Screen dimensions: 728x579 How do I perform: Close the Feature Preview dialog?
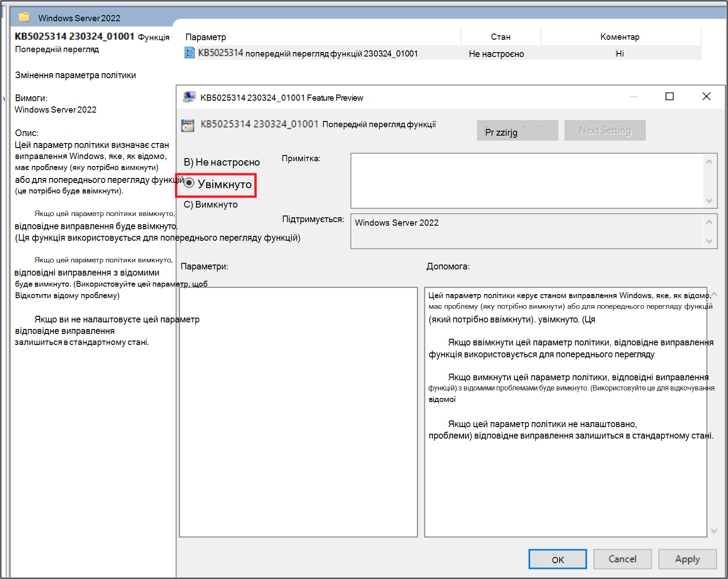tap(706, 96)
